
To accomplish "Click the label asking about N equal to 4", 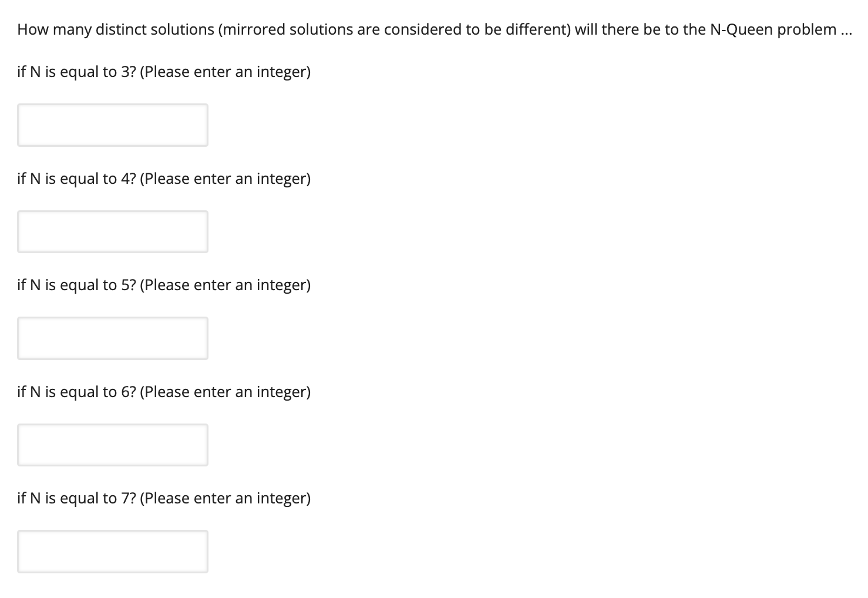I will coord(164,178).
